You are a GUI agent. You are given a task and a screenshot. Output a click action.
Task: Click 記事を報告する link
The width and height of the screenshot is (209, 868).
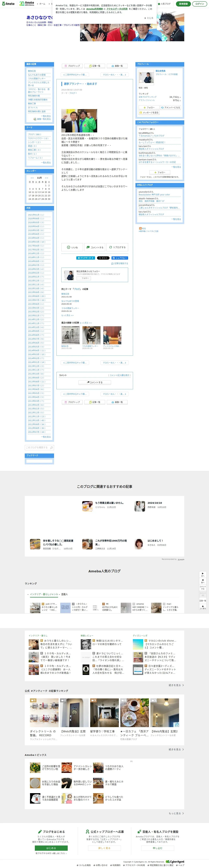(119, 264)
